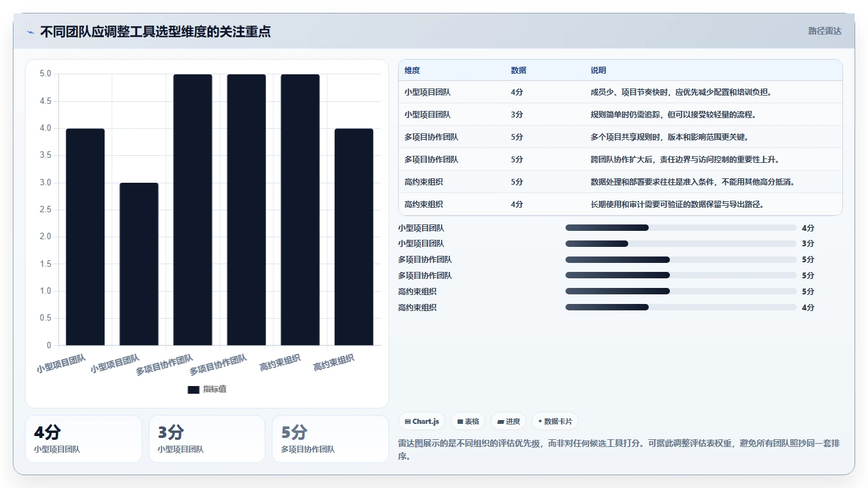Image resolution: width=868 pixels, height=488 pixels.
Task: Click the 3分 cell in the 规则简单 table row
Action: (517, 115)
